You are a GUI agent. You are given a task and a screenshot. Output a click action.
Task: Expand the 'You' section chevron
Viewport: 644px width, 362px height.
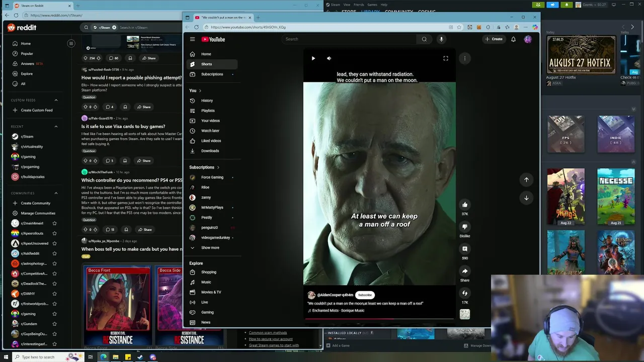tap(200, 91)
